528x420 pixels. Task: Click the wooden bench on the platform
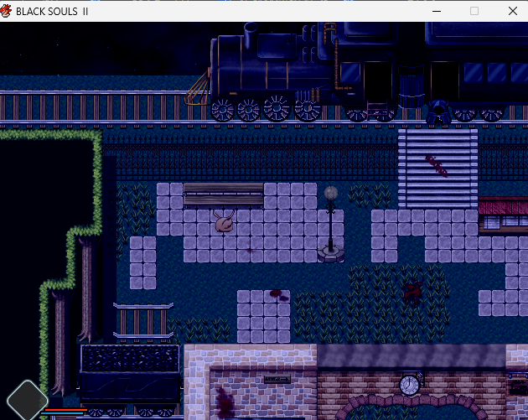(224, 194)
